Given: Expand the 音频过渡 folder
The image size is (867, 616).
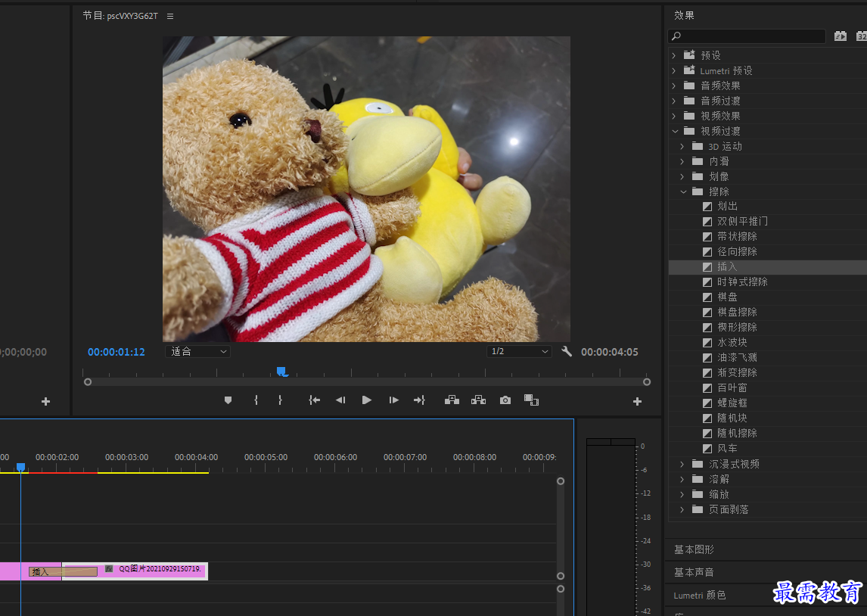Looking at the screenshot, I should click(673, 101).
